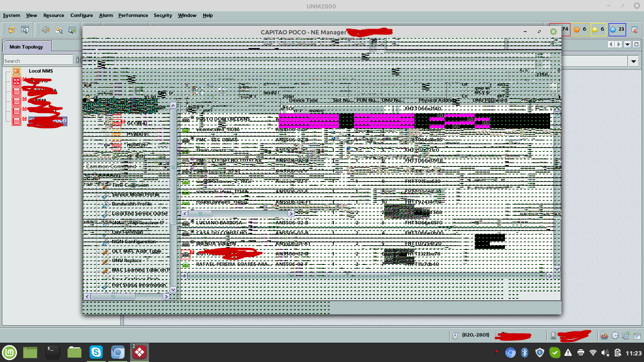Click the home magnifier toolbar icon

pyautogui.click(x=72, y=30)
